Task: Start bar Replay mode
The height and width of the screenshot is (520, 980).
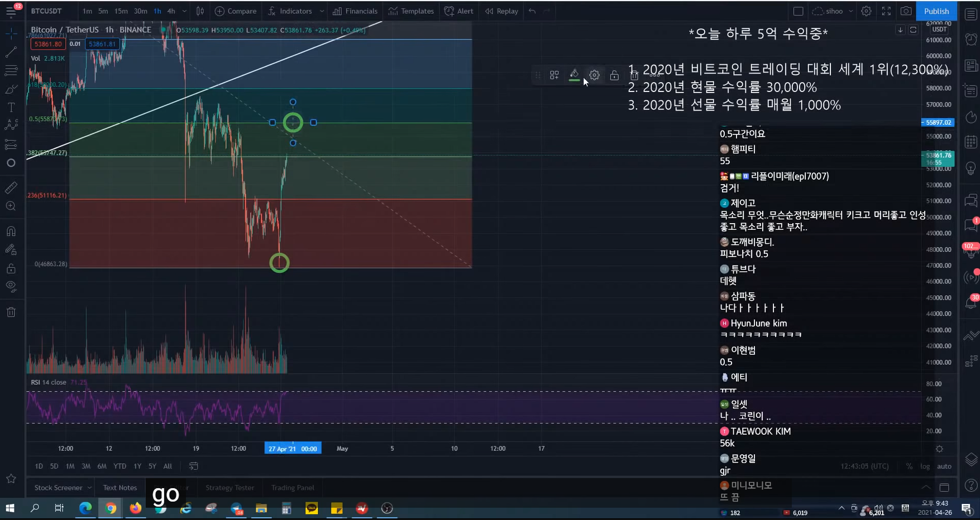Action: pyautogui.click(x=501, y=11)
